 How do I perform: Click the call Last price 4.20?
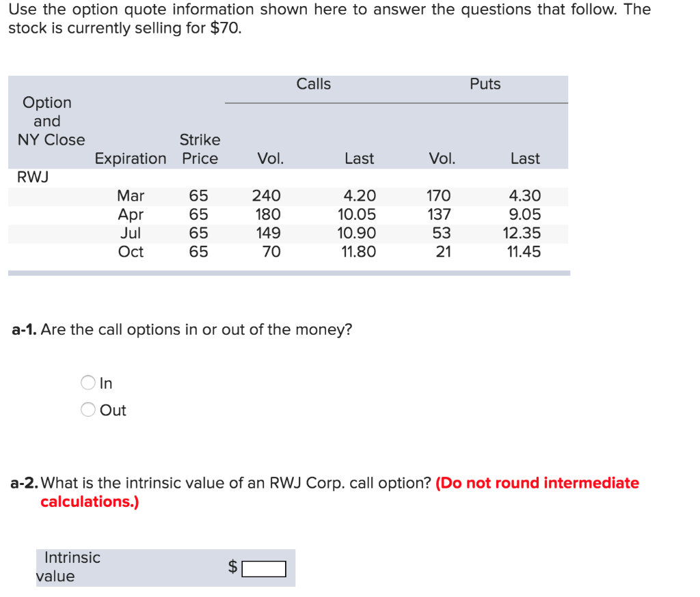359,196
